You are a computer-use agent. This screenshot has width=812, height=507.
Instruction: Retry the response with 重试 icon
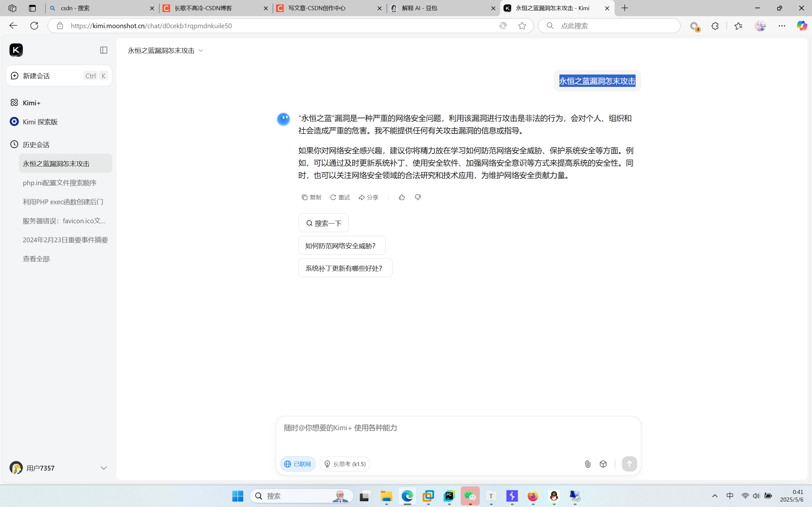340,197
